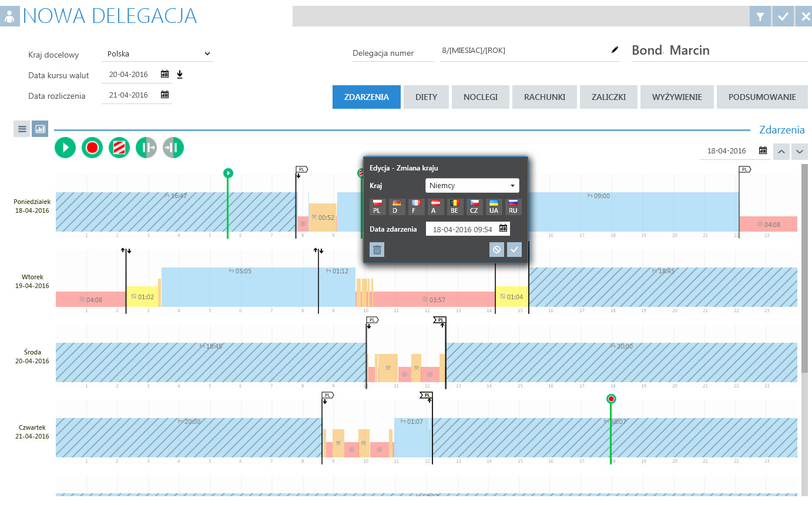
Task: Click the 20:00 hatched block on Środa evening
Action: 622,362
